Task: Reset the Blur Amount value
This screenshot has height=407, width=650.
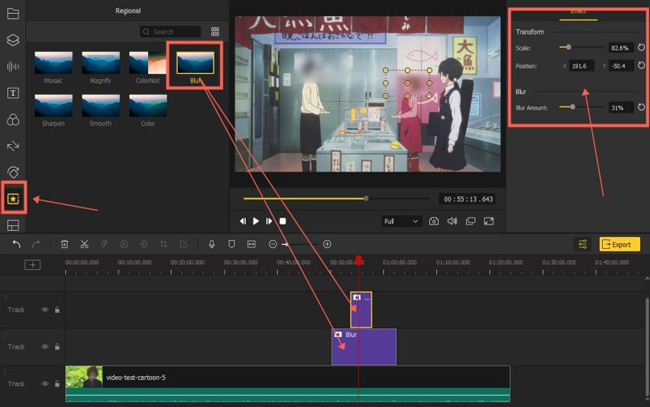Action: pyautogui.click(x=641, y=107)
